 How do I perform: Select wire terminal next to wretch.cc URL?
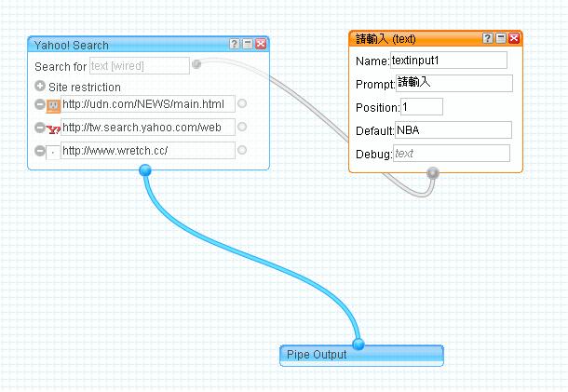click(242, 150)
